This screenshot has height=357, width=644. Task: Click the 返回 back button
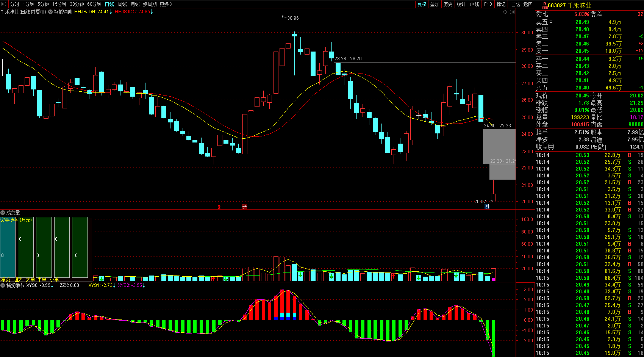(528, 4)
